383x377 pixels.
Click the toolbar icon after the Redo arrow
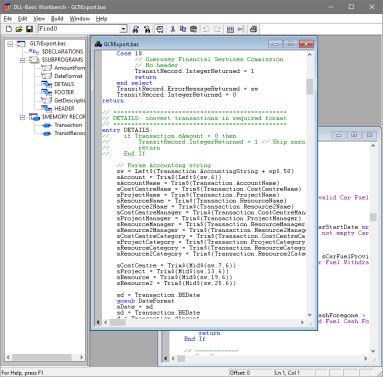coord(230,29)
